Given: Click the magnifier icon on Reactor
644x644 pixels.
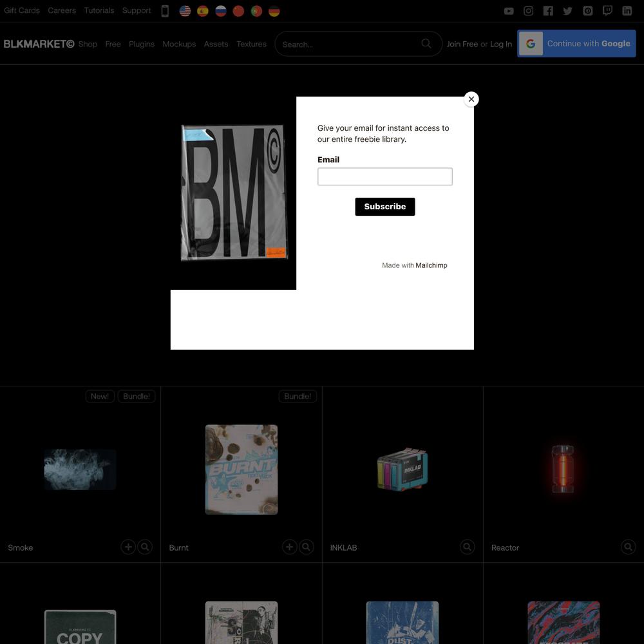Looking at the screenshot, I should pos(628,547).
